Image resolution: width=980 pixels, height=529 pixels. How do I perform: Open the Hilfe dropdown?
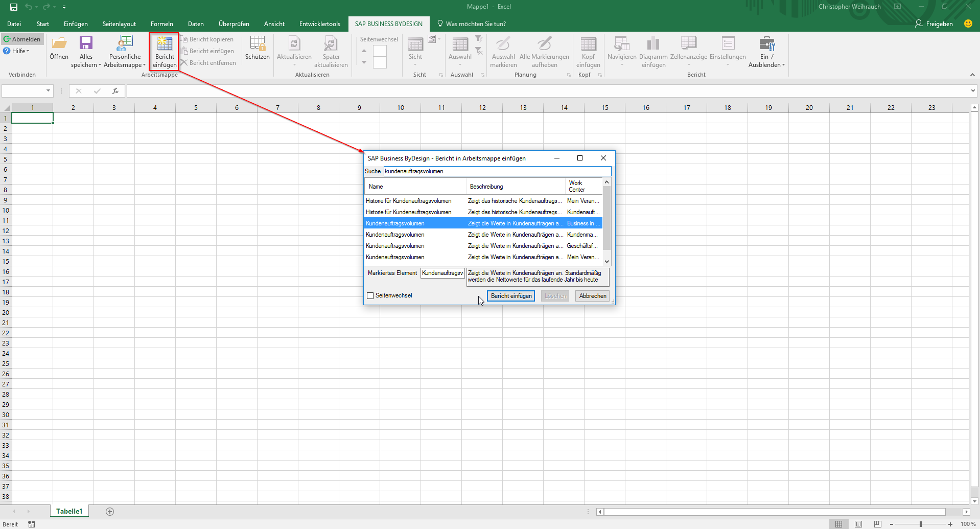pyautogui.click(x=16, y=51)
